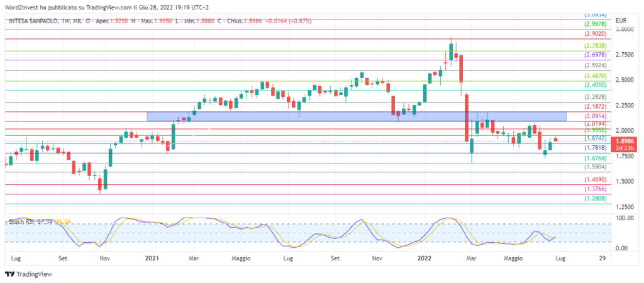Click the orange Stoch RSI value 31.04
Screen dimensions: 644x283
click(x=65, y=222)
